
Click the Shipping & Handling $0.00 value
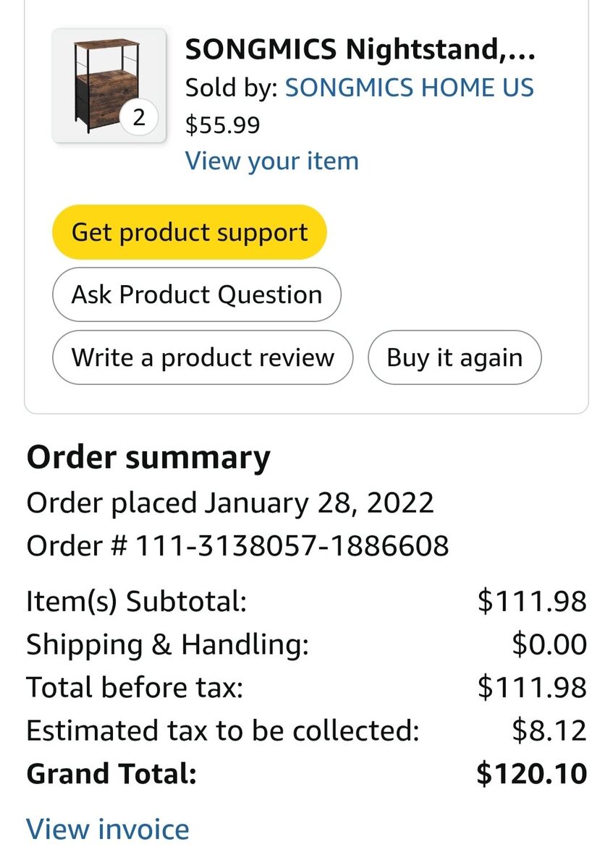pyautogui.click(x=549, y=644)
